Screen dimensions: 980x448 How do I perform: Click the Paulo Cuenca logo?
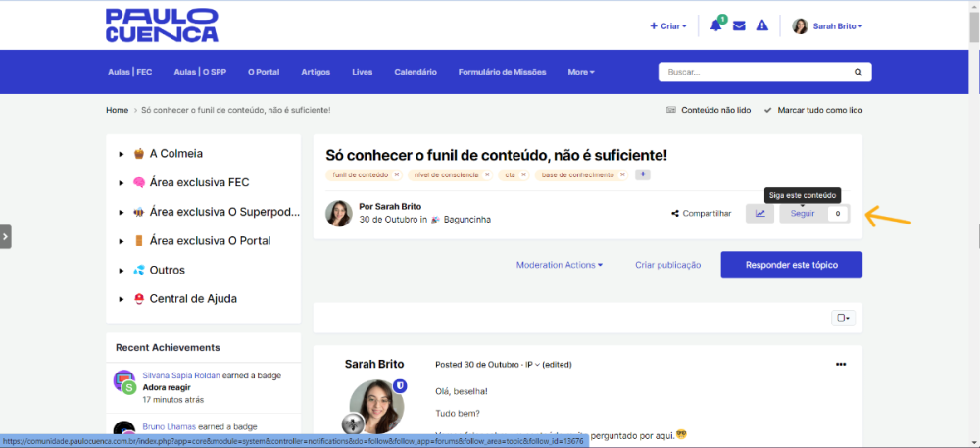[162, 25]
